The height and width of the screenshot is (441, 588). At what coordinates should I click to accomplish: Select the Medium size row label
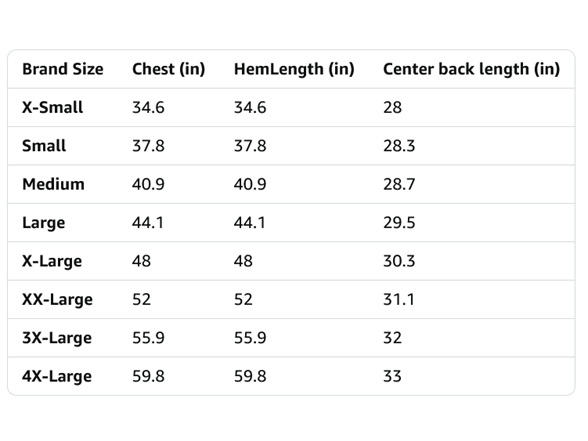click(x=53, y=184)
